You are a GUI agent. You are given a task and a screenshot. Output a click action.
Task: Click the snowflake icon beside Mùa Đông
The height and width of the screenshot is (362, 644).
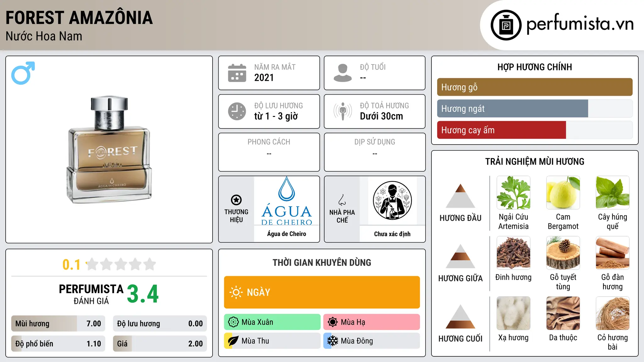click(x=333, y=341)
